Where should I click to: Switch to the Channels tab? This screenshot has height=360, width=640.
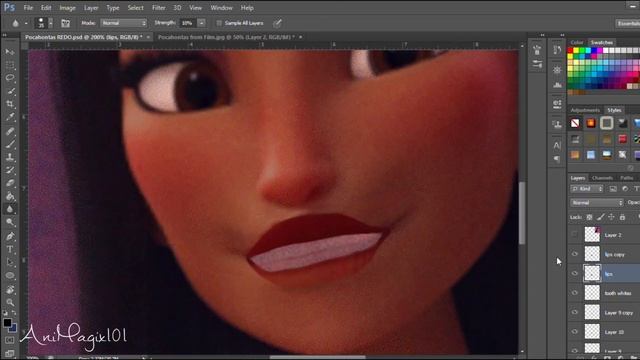602,178
